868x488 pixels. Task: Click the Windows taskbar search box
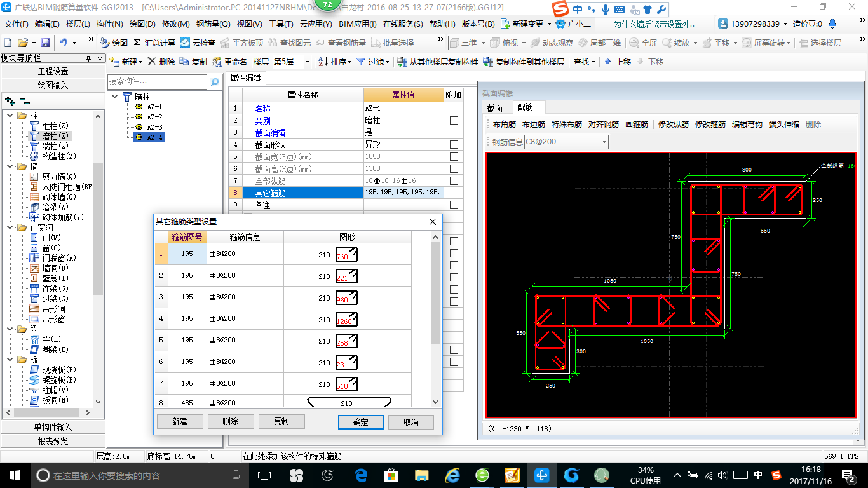(x=141, y=475)
